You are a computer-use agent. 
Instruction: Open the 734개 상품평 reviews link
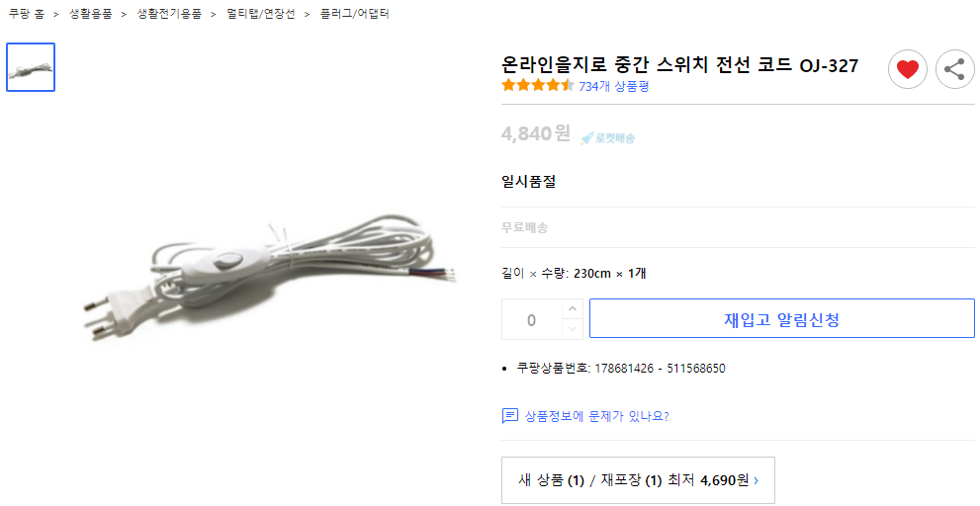click(x=613, y=86)
